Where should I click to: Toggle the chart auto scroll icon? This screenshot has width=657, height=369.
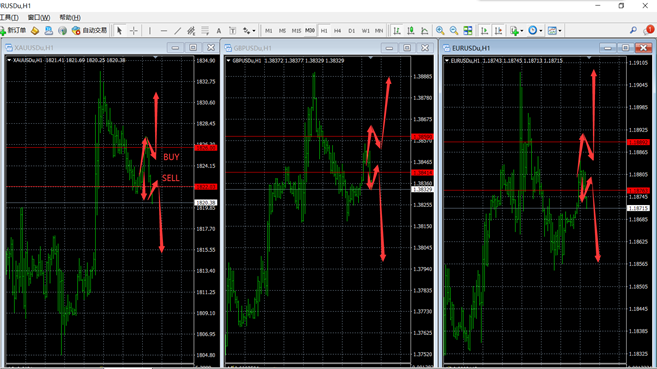[484, 31]
